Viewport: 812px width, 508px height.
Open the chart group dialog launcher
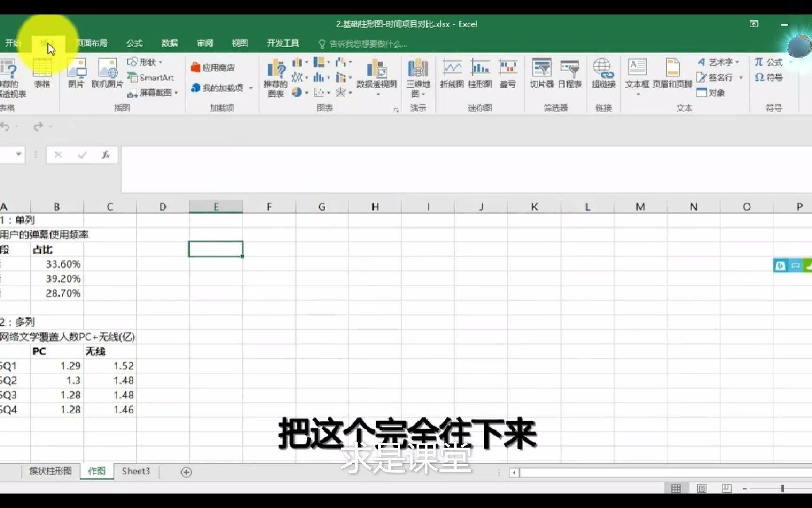coord(396,109)
